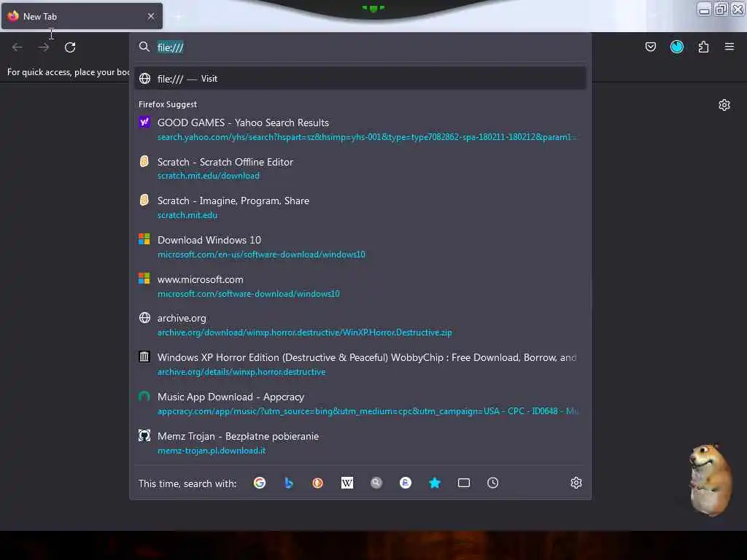
Task: Close the New Tab tab
Action: point(151,16)
